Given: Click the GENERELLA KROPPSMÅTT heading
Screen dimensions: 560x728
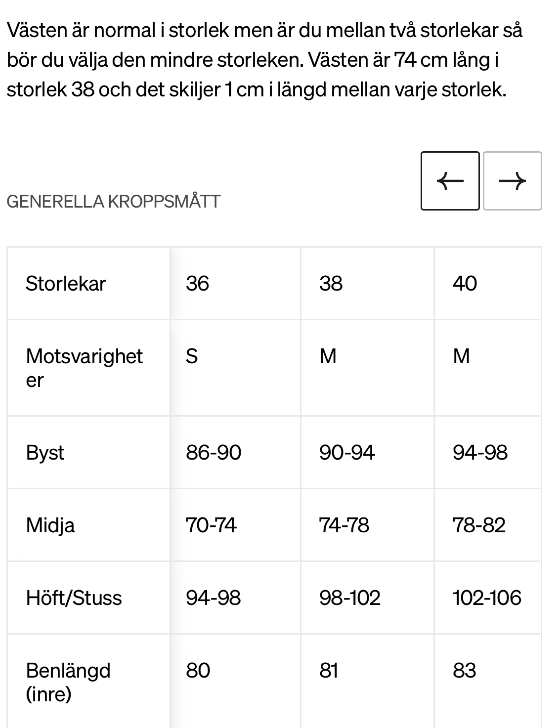Looking at the screenshot, I should pos(113,202).
